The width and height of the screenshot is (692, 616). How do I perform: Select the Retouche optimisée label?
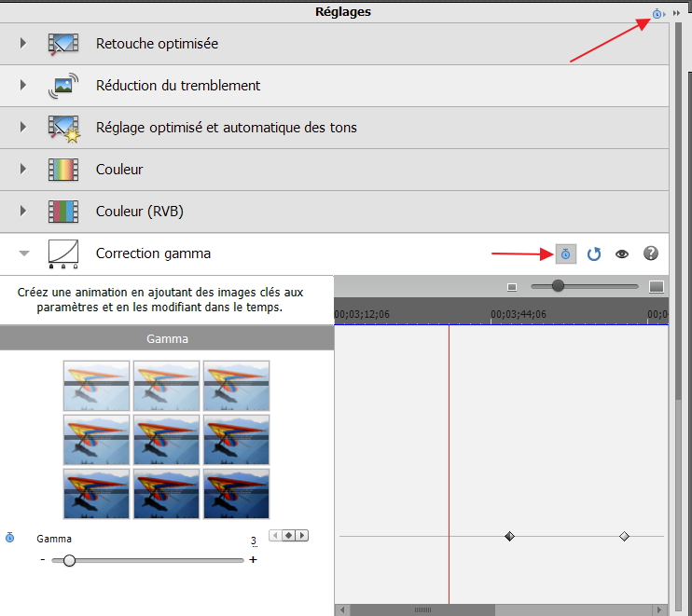coord(157,44)
